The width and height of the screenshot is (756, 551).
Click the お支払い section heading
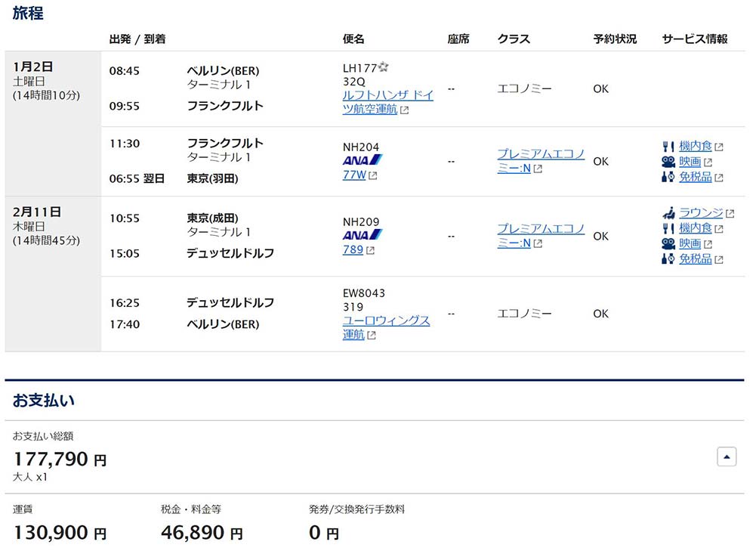click(43, 400)
